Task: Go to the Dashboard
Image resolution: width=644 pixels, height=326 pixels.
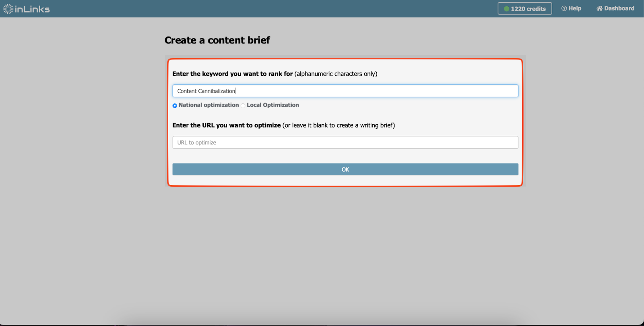Action: click(x=615, y=8)
